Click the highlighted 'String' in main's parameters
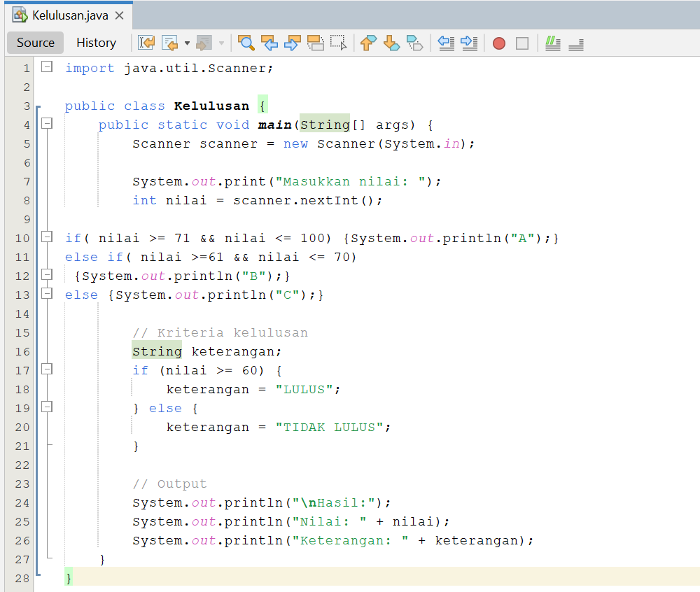Image resolution: width=700 pixels, height=592 pixels. coord(325,125)
